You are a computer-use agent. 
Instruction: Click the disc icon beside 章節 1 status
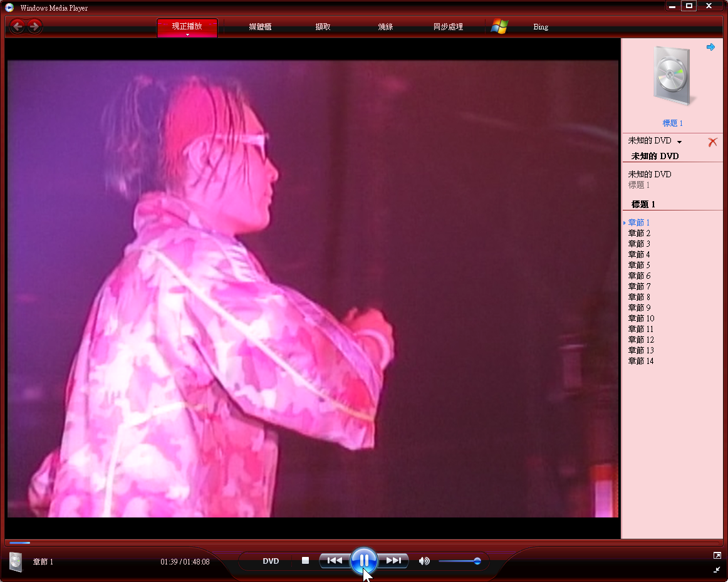point(16,561)
